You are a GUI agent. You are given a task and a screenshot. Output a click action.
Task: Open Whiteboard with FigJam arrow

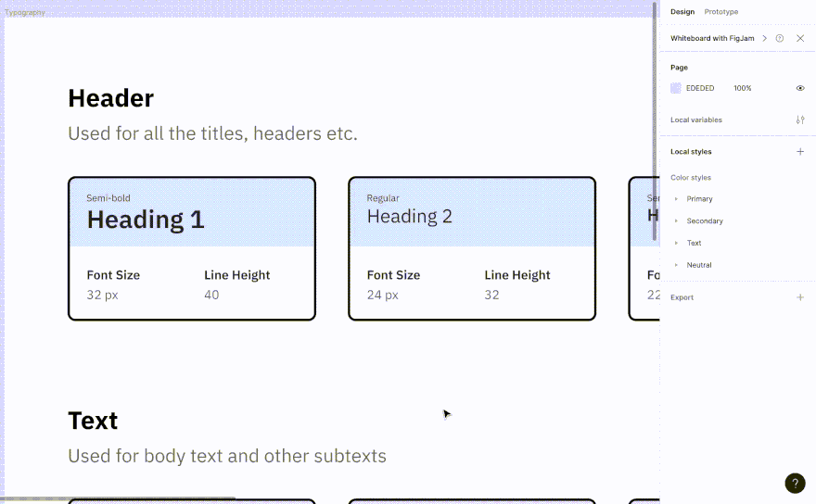click(764, 38)
